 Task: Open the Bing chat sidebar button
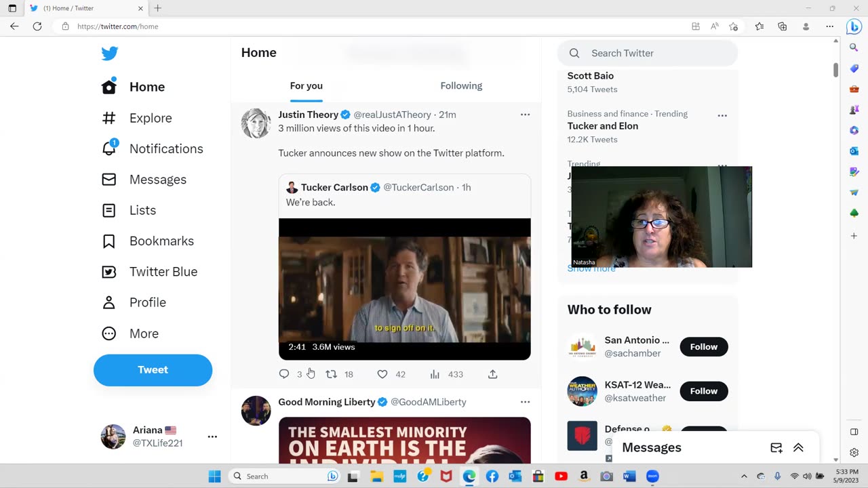click(854, 26)
